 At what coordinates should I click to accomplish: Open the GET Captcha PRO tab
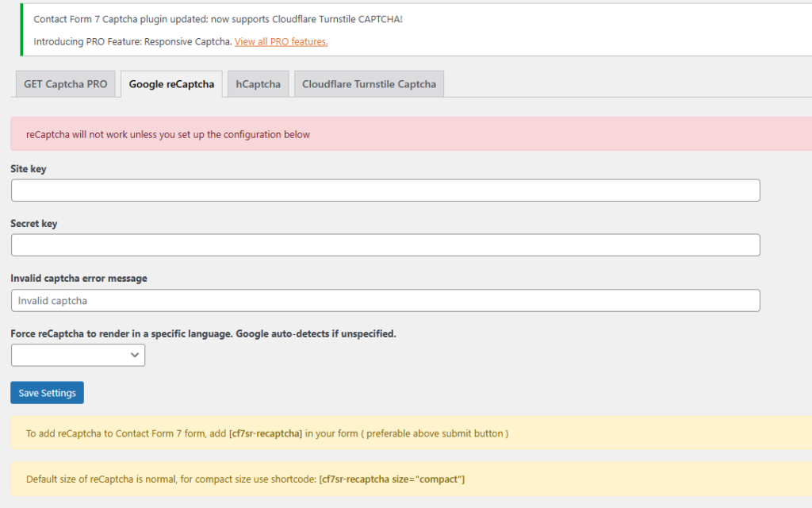pyautogui.click(x=65, y=84)
